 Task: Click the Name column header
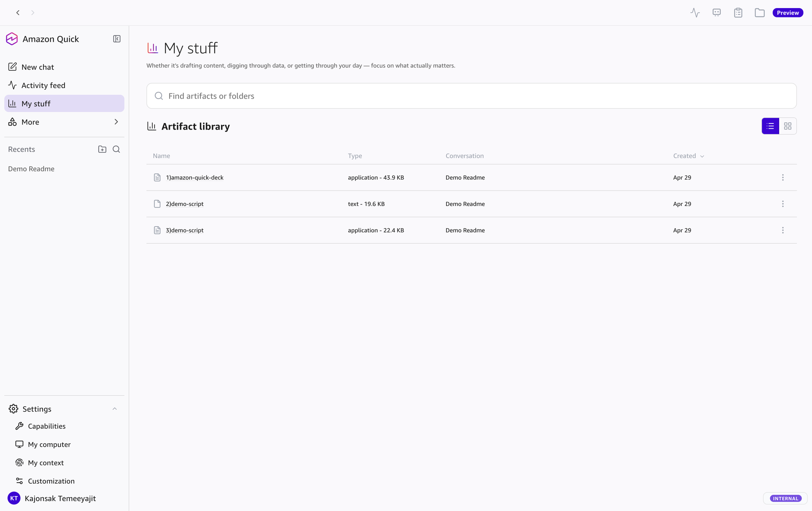click(x=161, y=156)
